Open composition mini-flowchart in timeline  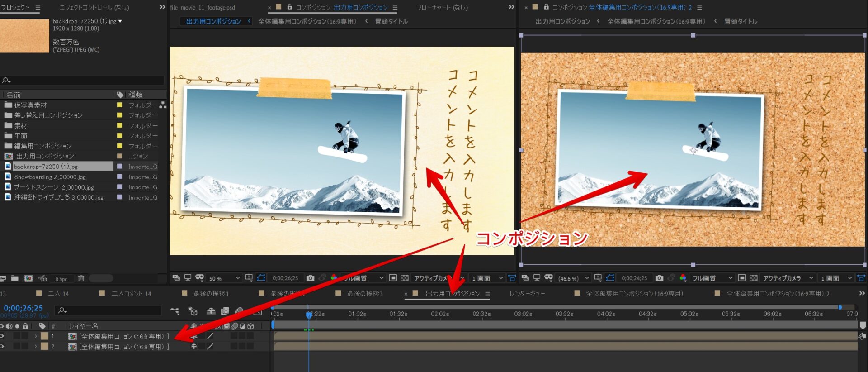coord(175,311)
